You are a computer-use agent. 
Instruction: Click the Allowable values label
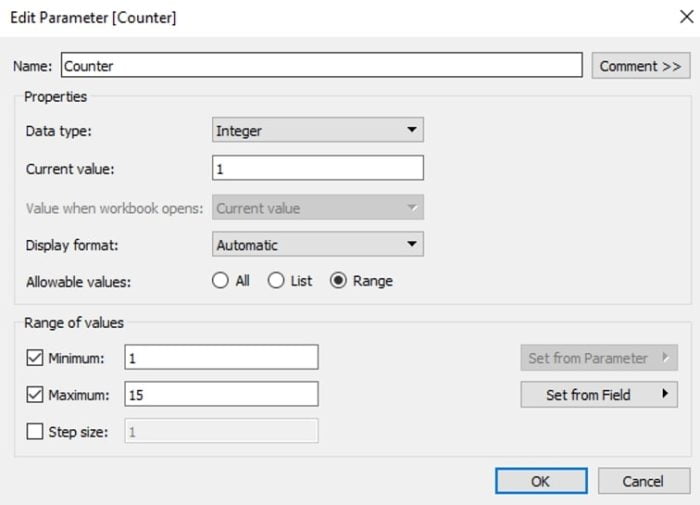[79, 282]
